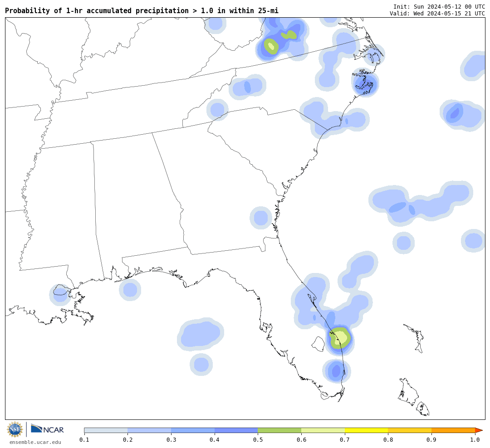
Task: Click the 0.7–0.8 bright yellow colorbar segment
Action: click(367, 430)
